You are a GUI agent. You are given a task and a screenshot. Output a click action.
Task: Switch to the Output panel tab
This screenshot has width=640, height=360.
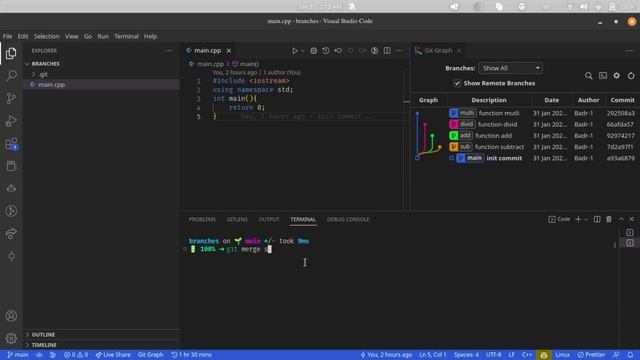tap(269, 220)
